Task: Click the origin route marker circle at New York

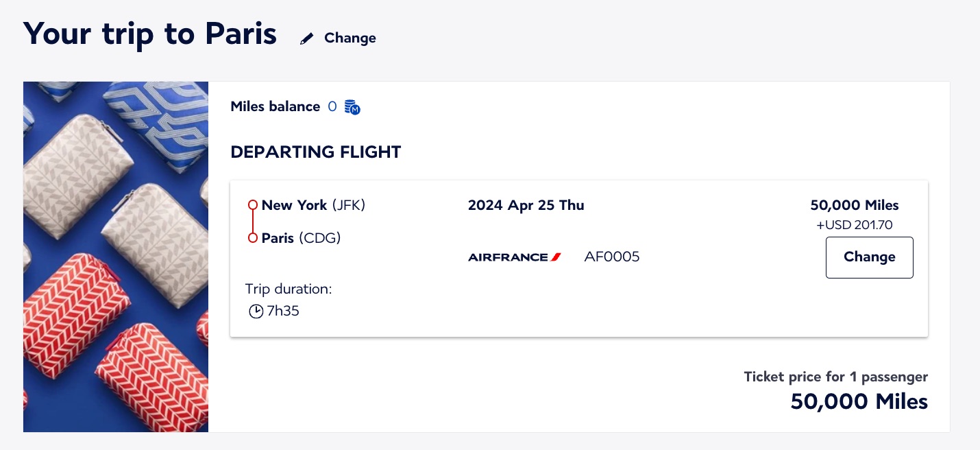Action: (252, 204)
